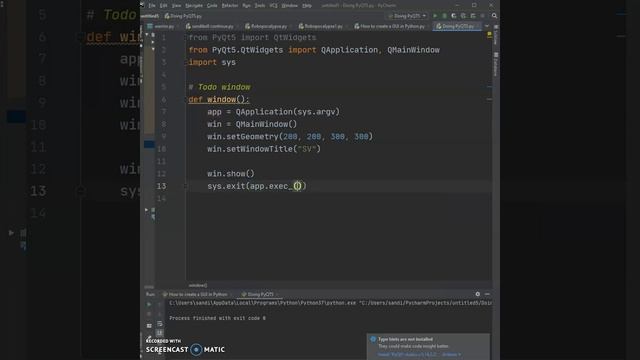
Task: Click line number 13 in gutter
Action: (x=161, y=186)
